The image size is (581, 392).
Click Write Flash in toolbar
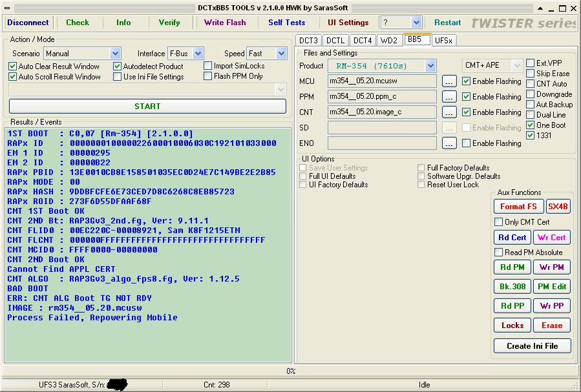tap(225, 23)
